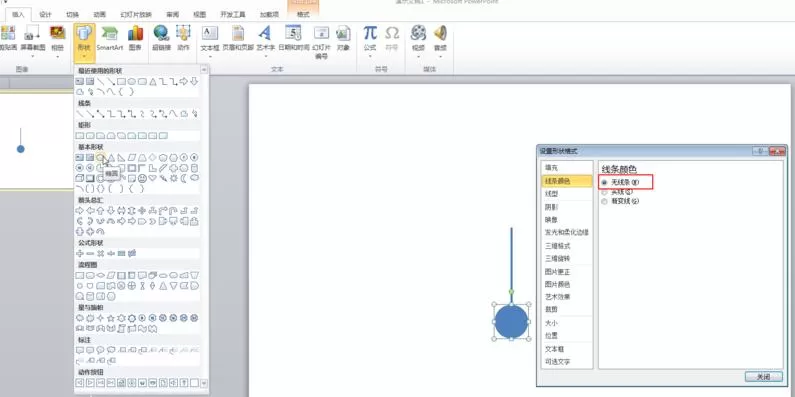
Task: Pick the cube shape in basic shapes
Action: pyautogui.click(x=80, y=178)
